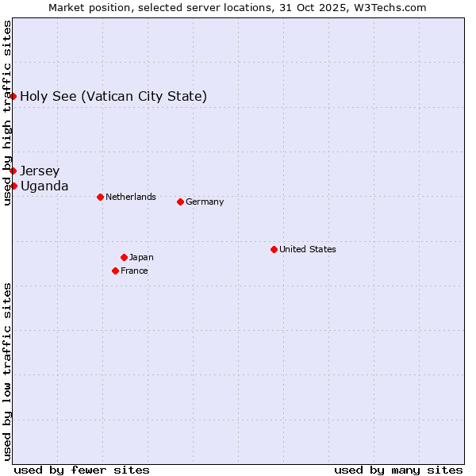Click the red dot for Holy See
This screenshot has width=476, height=476.
tap(13, 97)
